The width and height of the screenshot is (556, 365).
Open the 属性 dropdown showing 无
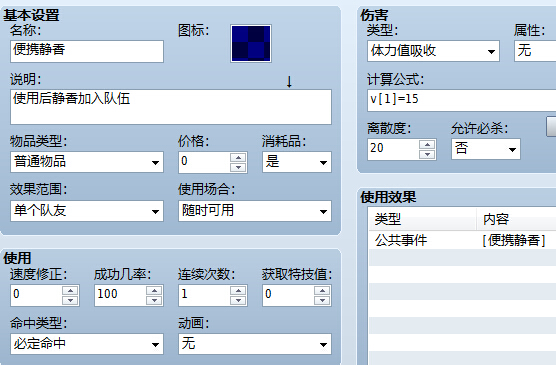coord(535,51)
